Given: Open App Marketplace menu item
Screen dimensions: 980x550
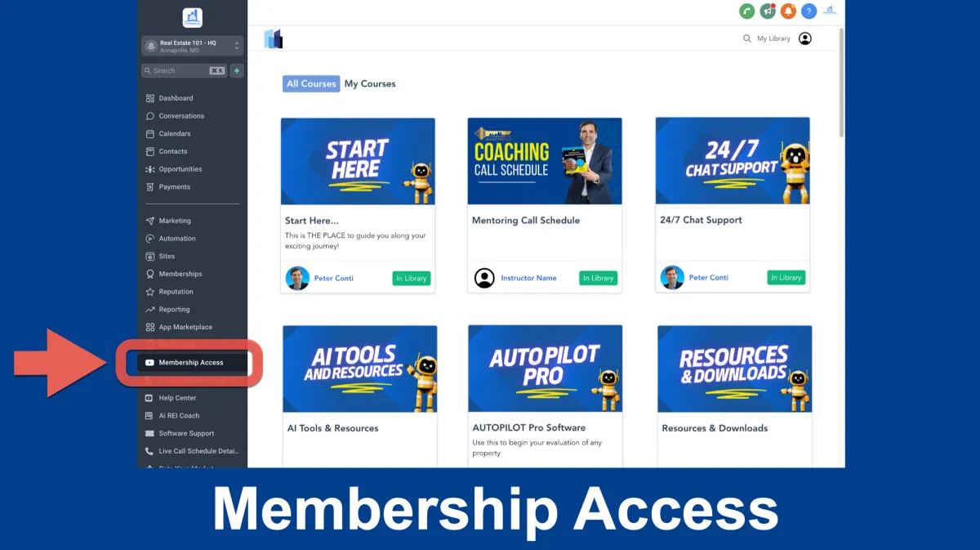Looking at the screenshot, I should pyautogui.click(x=185, y=328).
